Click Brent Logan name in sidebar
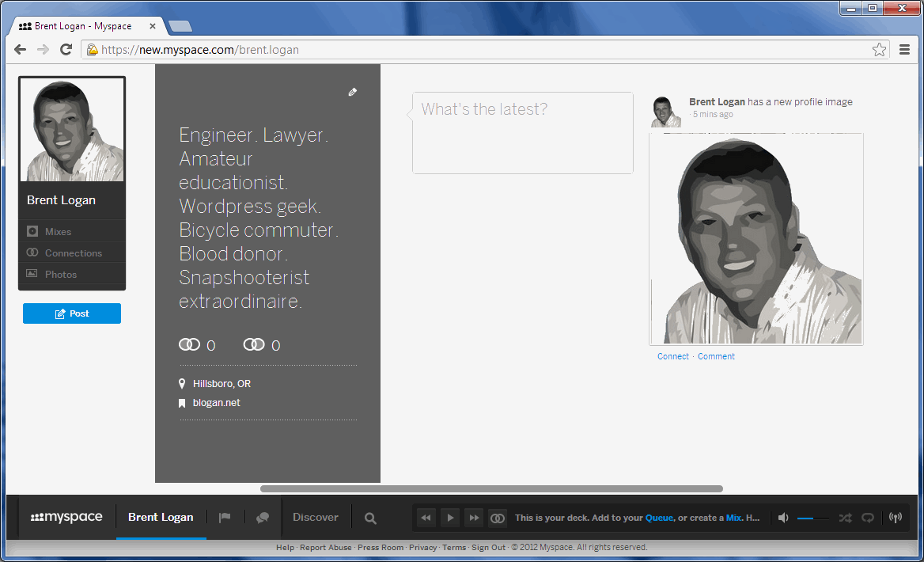 coord(61,200)
